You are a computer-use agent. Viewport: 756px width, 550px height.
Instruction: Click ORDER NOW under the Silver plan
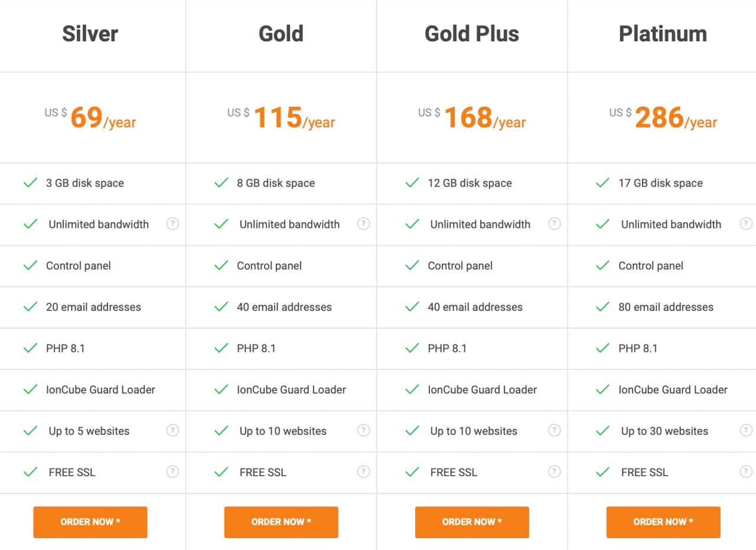[90, 522]
